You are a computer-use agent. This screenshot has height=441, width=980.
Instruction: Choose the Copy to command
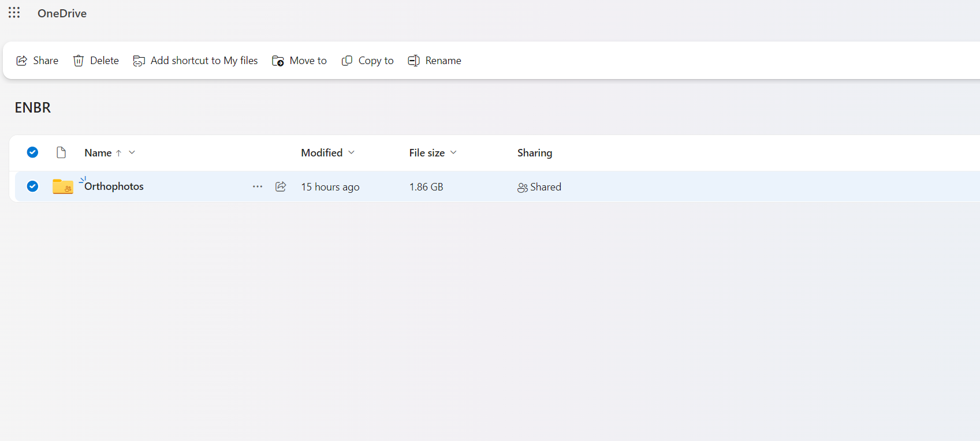pos(368,61)
